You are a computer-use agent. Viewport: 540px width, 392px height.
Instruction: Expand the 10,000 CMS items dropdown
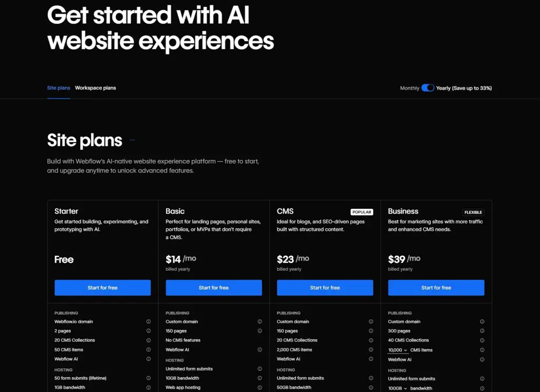(x=399, y=350)
